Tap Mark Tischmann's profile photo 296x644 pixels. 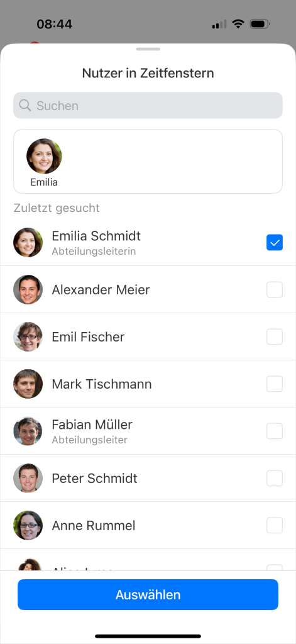click(x=28, y=384)
